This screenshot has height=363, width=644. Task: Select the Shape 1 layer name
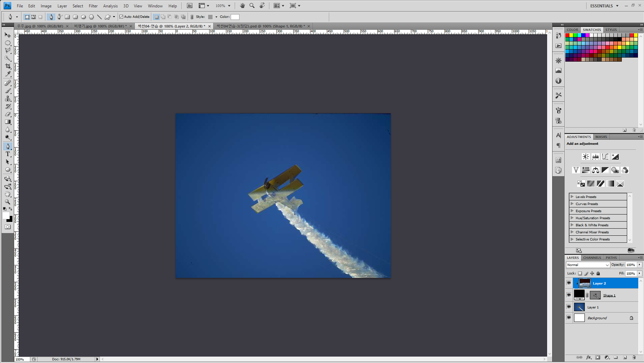click(609, 295)
